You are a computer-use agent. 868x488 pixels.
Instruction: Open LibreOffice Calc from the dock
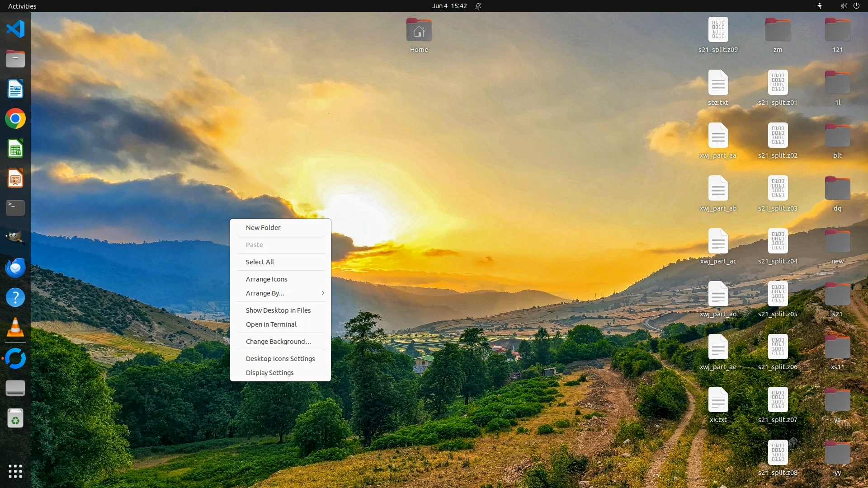tap(15, 149)
